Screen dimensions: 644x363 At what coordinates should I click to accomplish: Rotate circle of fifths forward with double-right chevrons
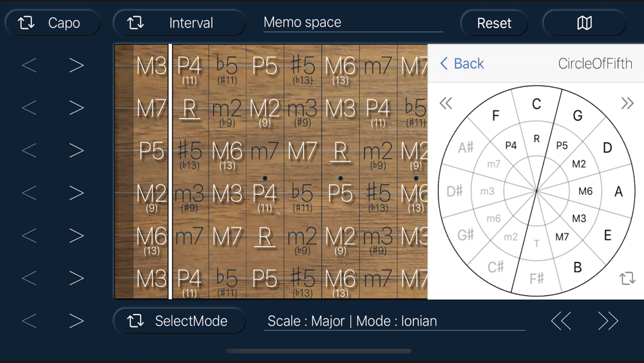tap(627, 103)
